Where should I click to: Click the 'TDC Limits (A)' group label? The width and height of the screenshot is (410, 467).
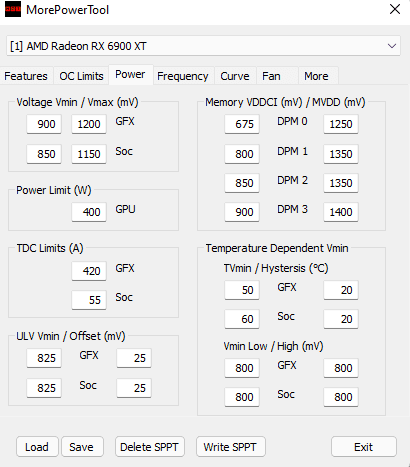[x=50, y=248]
